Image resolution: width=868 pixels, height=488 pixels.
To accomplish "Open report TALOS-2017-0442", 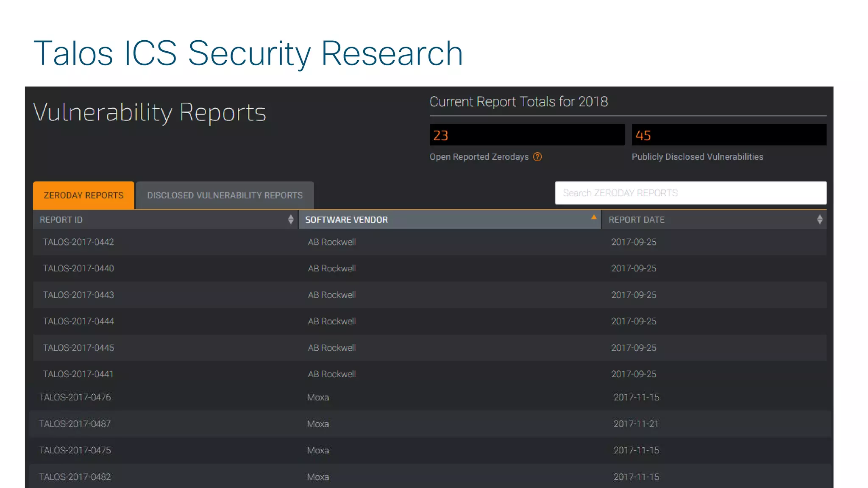I will point(78,242).
